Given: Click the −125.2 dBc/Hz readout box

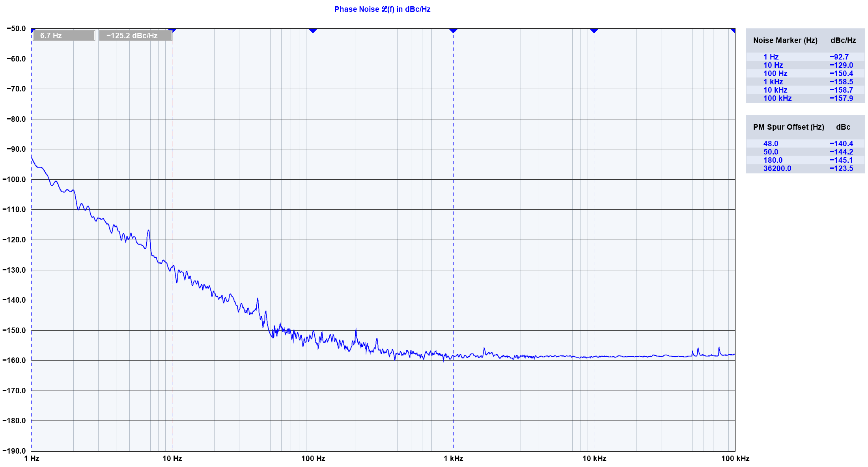Looking at the screenshot, I should 135,35.
